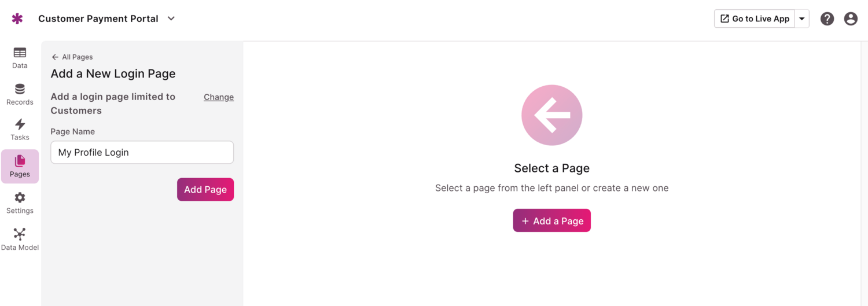Open Settings gear in sidebar
Screen dimensions: 868x306
click(20, 203)
